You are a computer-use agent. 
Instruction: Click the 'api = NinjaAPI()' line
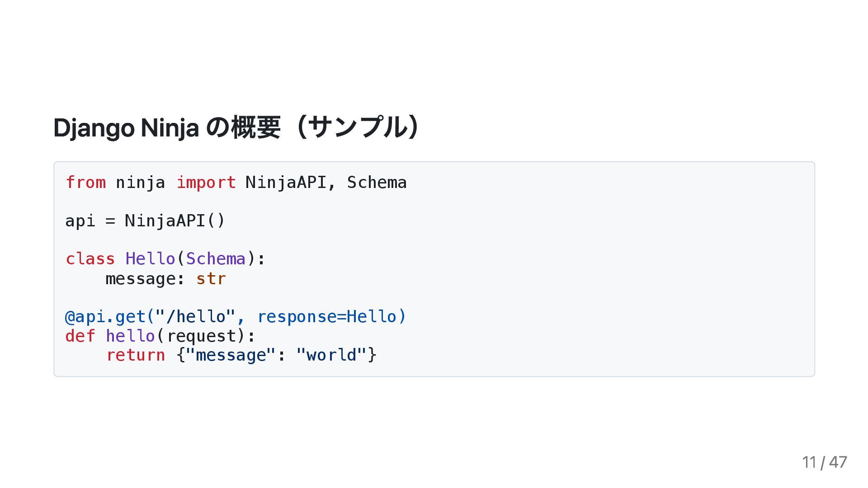(x=145, y=221)
